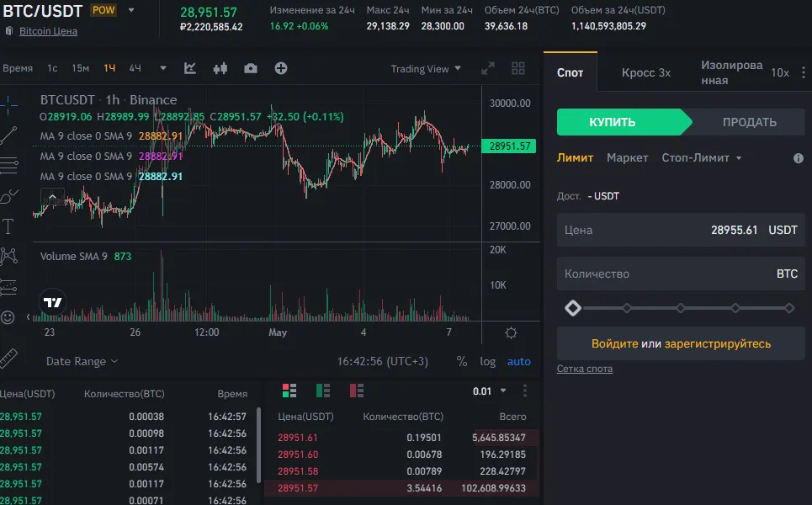The width and height of the screenshot is (812, 505).
Task: Set amount slider to the 100% marker
Action: (789, 308)
